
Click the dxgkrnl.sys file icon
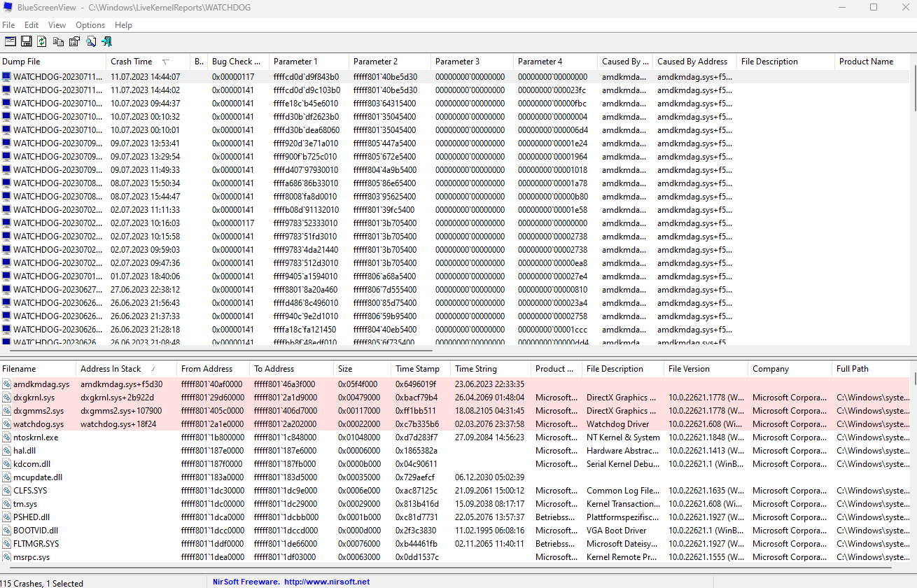tap(6, 398)
